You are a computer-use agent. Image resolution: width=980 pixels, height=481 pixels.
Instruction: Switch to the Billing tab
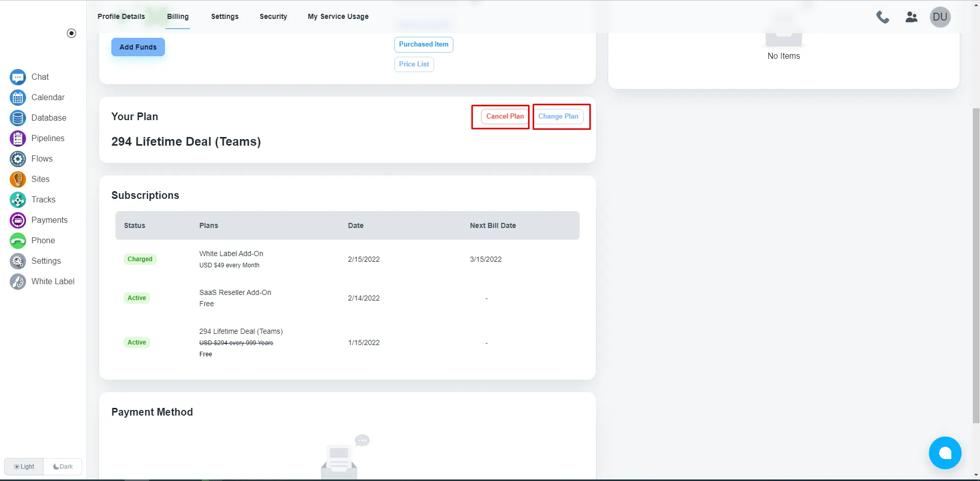pos(178,16)
